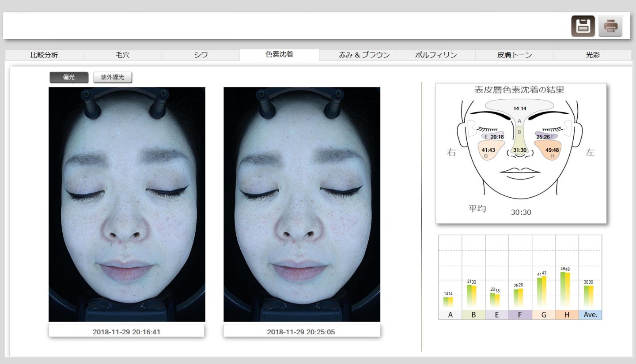Click the timestamp 2018-11-29 20:16:41

click(126, 332)
